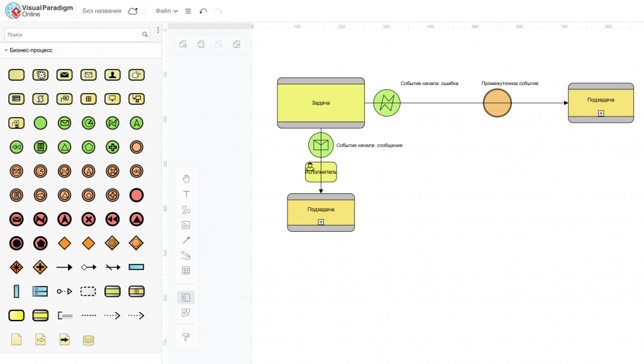Pick the blank data object page shape

pos(16,339)
